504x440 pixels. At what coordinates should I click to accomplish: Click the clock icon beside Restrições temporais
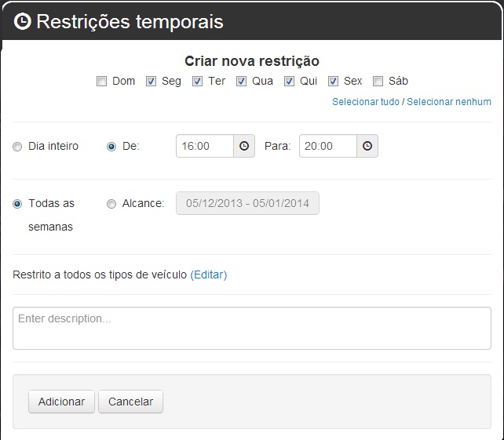[23, 21]
